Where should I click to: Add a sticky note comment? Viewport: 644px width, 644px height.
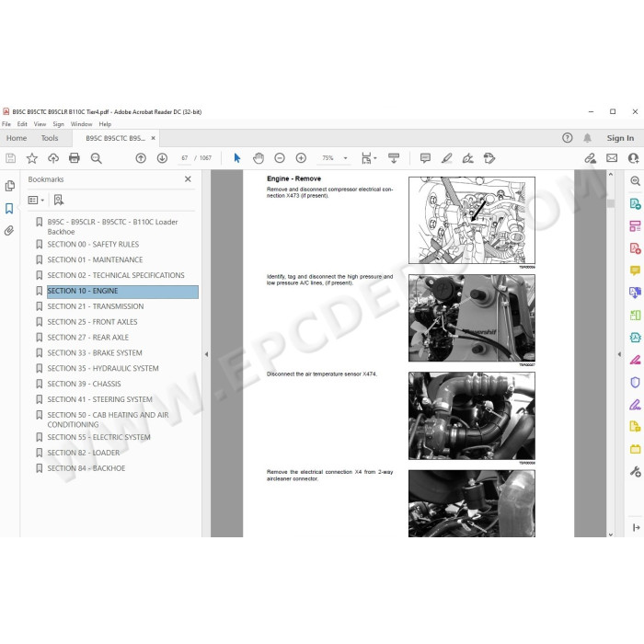point(425,158)
